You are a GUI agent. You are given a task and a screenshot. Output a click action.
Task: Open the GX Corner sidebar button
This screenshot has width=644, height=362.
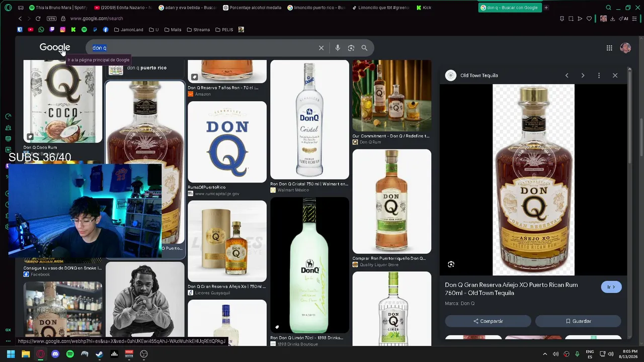[x=8, y=330]
